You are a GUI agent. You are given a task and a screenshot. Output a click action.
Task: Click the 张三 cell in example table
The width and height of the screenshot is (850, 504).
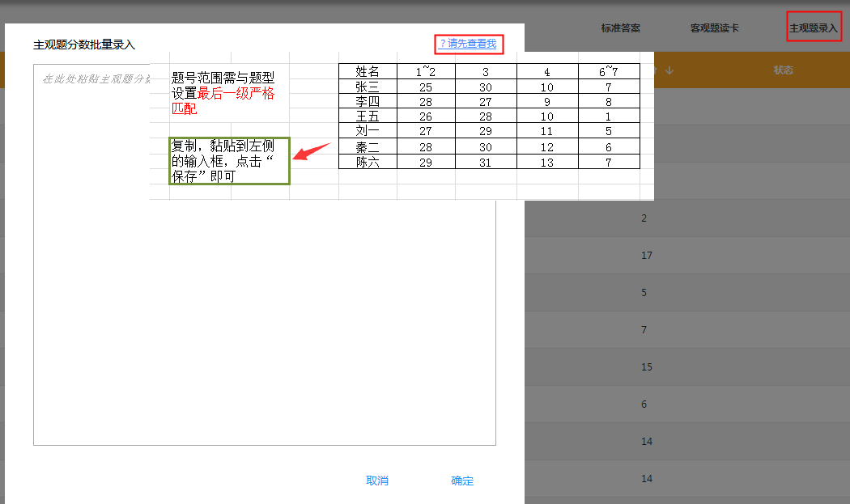pyautogui.click(x=368, y=87)
